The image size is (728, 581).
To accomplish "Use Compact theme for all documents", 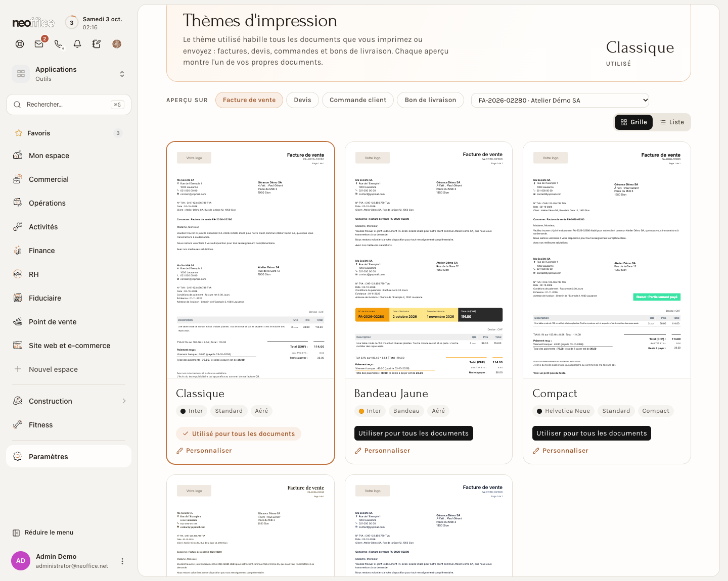I will coord(592,433).
